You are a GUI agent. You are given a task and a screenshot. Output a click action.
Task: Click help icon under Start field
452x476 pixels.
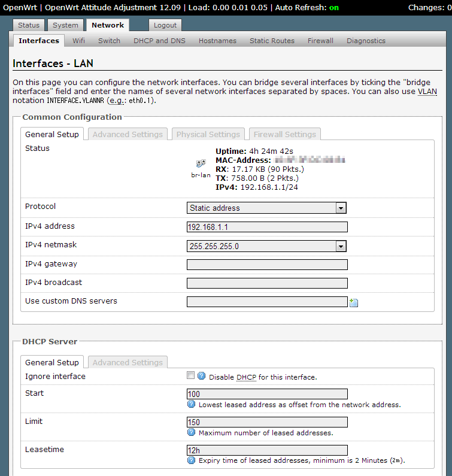191,404
